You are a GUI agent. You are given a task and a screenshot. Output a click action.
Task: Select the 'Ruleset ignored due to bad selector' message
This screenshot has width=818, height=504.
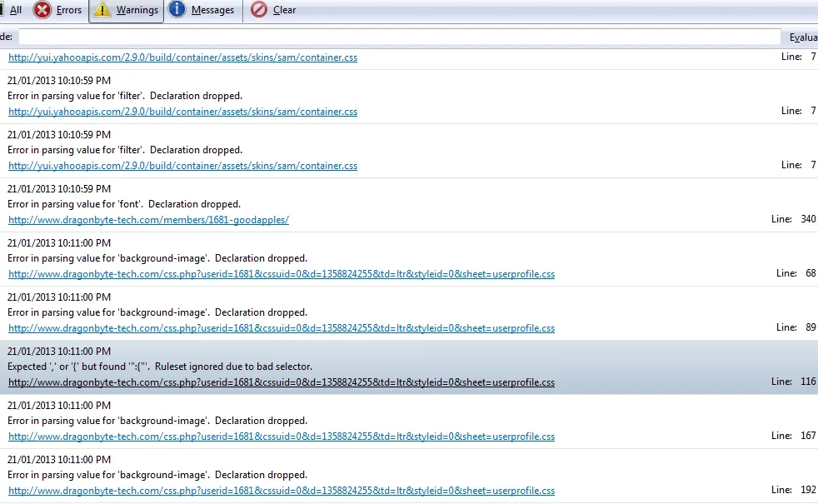[160, 367]
